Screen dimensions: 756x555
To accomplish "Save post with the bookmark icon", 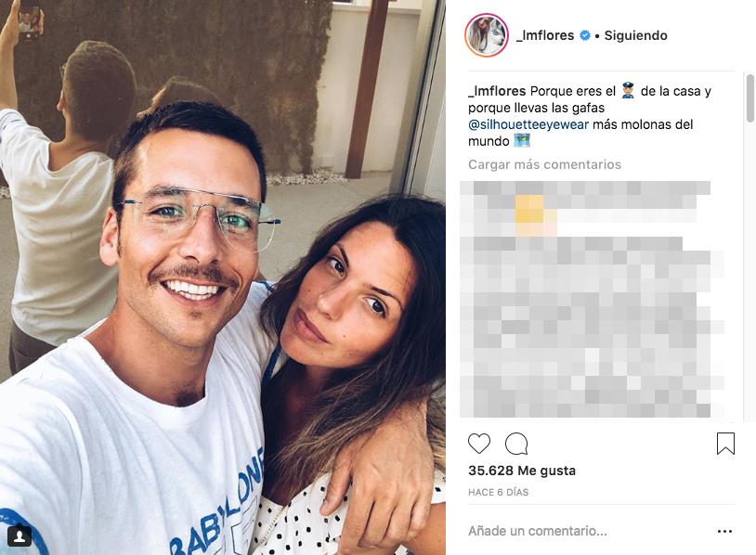I will (725, 444).
